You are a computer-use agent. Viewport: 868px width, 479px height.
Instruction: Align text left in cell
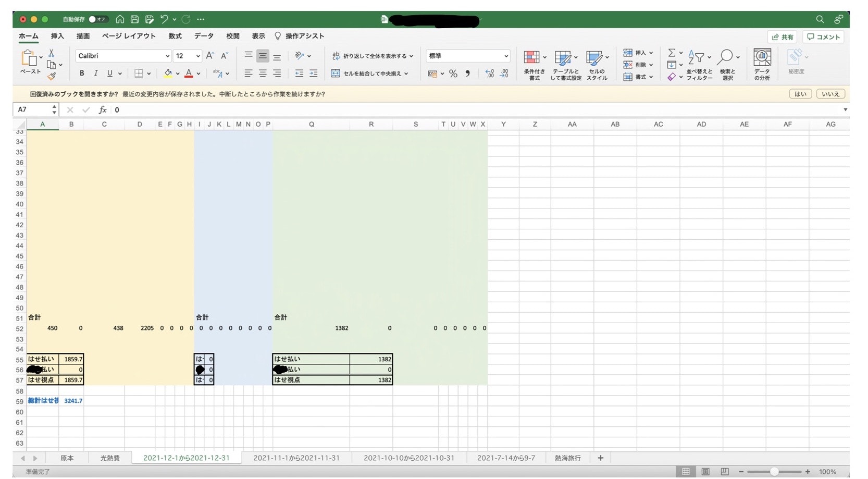coord(249,73)
